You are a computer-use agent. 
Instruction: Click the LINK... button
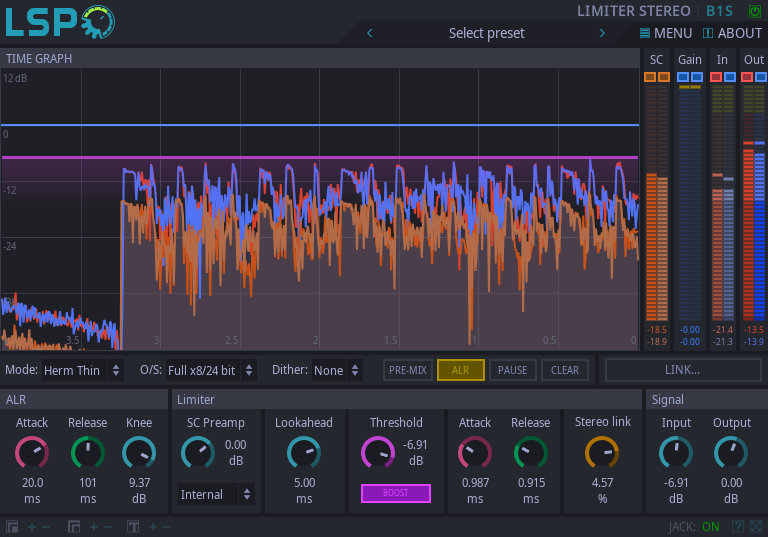(x=681, y=370)
